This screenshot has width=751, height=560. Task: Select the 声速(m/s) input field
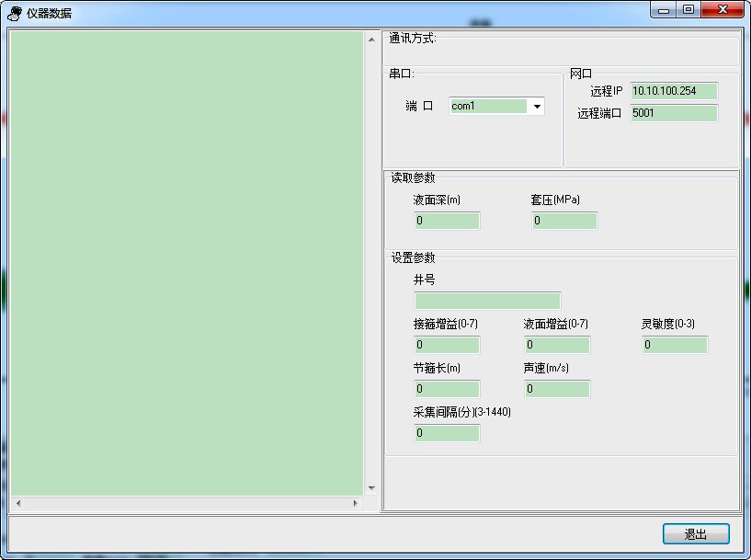pyautogui.click(x=557, y=389)
